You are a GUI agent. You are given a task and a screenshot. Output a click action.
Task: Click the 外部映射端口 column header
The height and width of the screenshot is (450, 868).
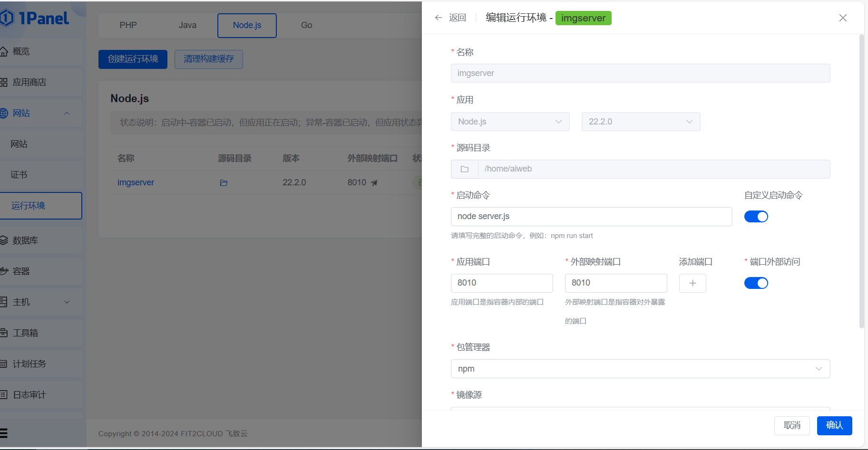[372, 158]
